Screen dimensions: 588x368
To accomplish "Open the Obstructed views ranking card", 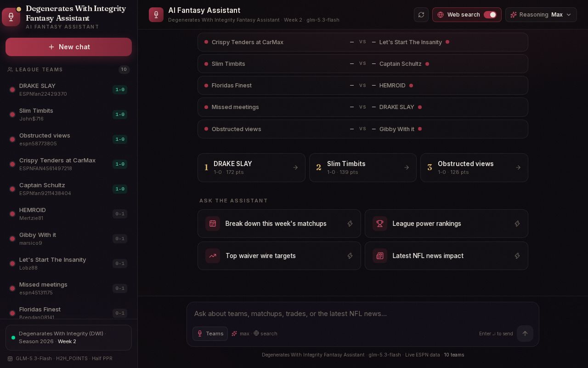I will pos(474,167).
